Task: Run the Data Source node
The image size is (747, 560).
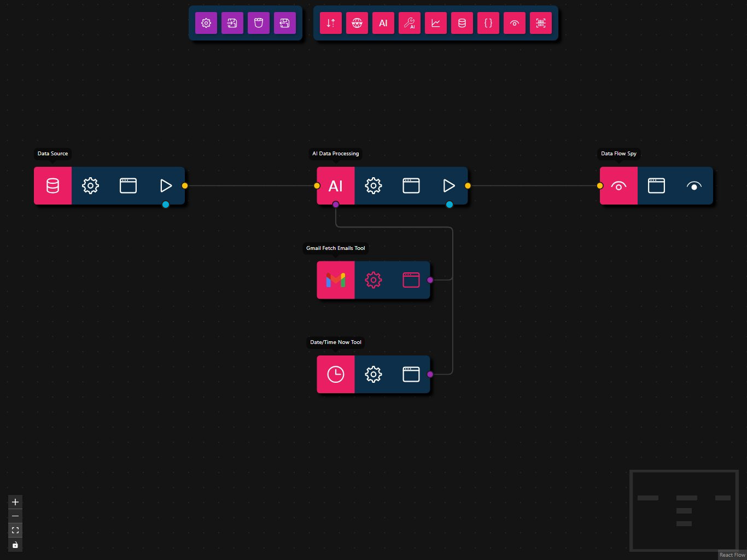Action: point(166,186)
